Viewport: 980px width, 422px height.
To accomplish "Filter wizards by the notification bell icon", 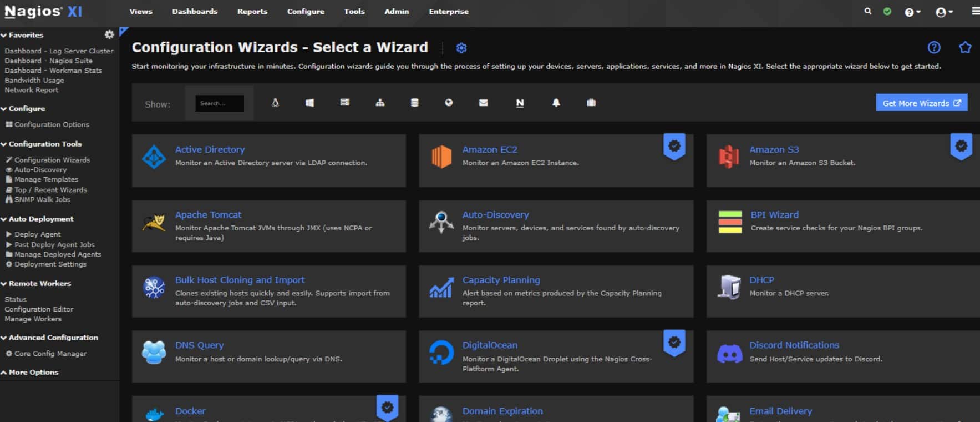I will tap(556, 103).
